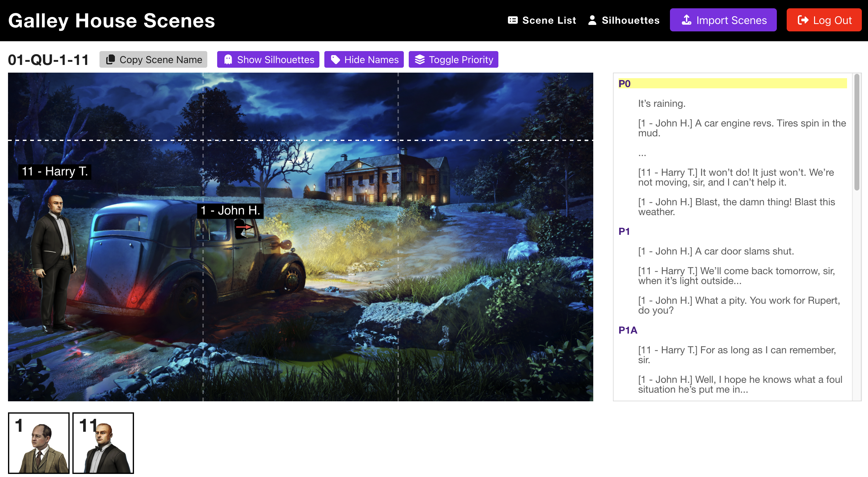Click line "What a pity. You work for Rupert"
This screenshot has height=477, width=868.
(x=739, y=305)
